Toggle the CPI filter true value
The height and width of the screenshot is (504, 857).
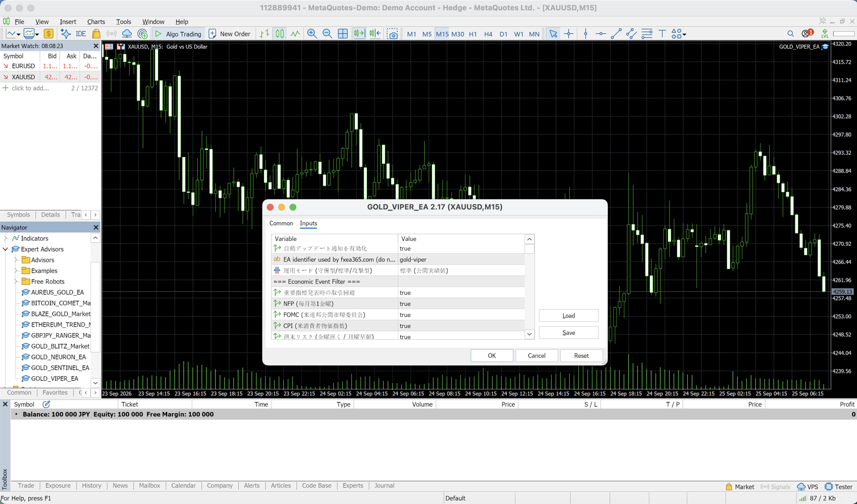coord(461,326)
